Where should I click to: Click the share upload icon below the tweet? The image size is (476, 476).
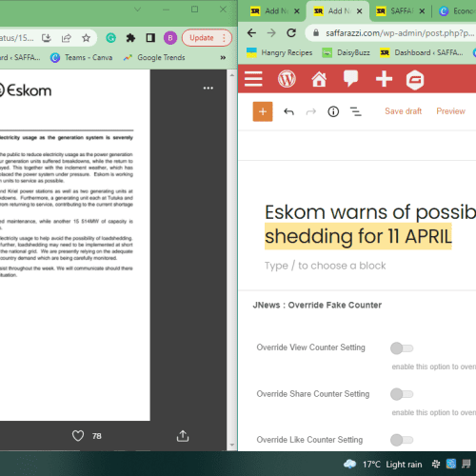[x=183, y=436]
